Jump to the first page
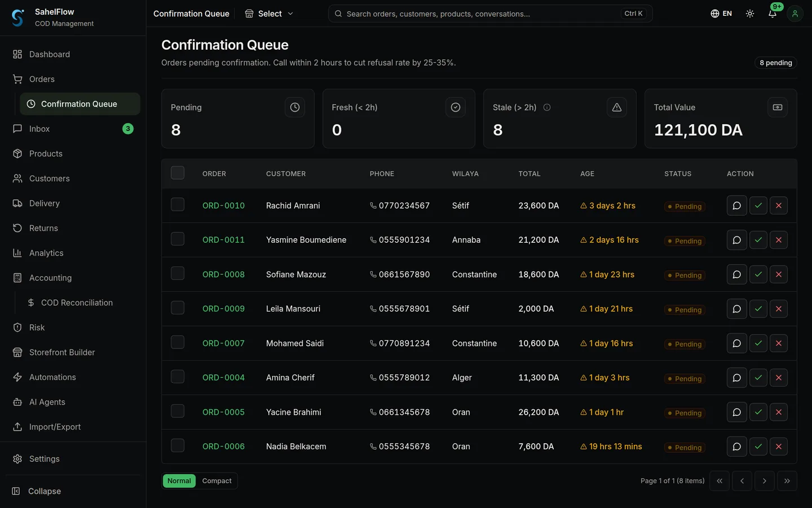This screenshot has width=812, height=508. click(720, 481)
